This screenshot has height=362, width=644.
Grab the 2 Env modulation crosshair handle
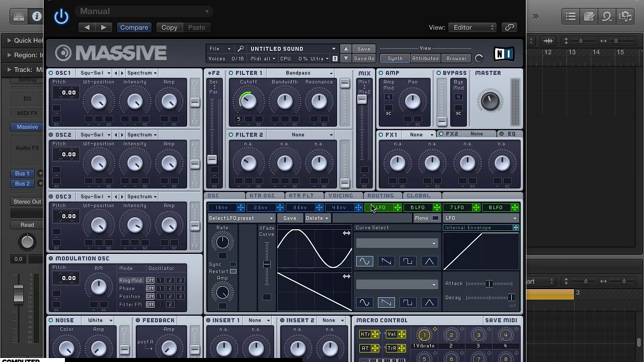coord(280,208)
